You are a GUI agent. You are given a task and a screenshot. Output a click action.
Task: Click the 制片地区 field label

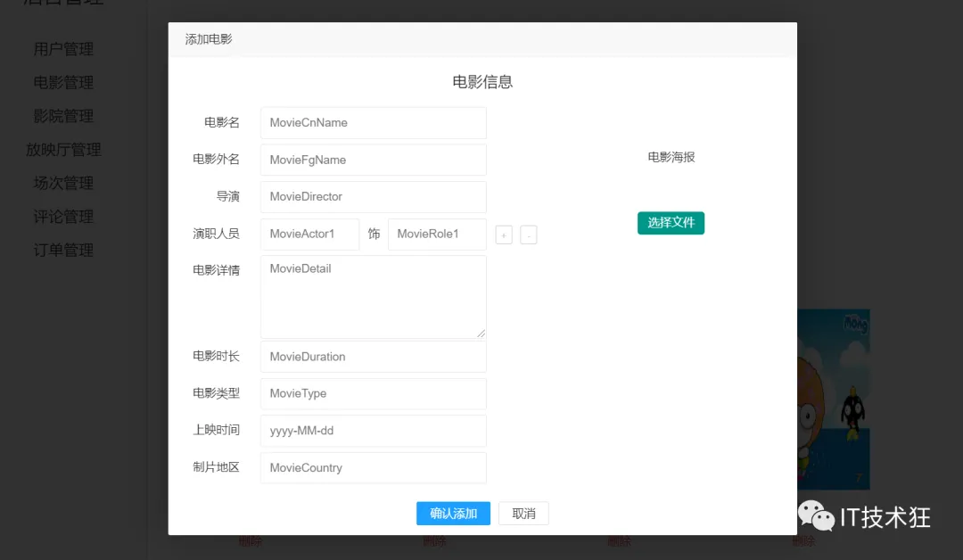[x=216, y=467]
